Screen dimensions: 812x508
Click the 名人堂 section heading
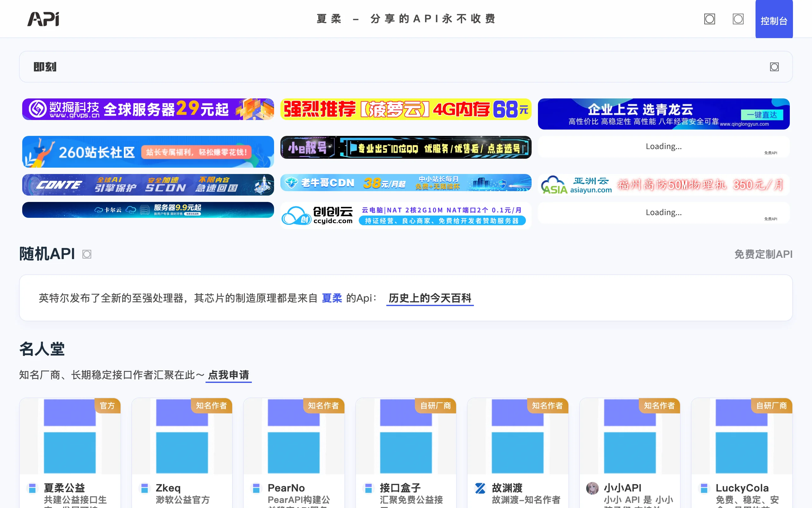point(42,349)
